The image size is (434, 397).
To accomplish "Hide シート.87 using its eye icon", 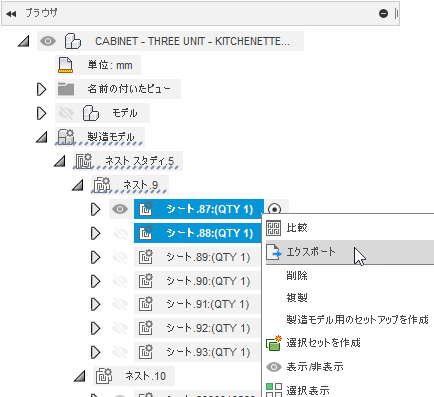I will click(x=120, y=209).
